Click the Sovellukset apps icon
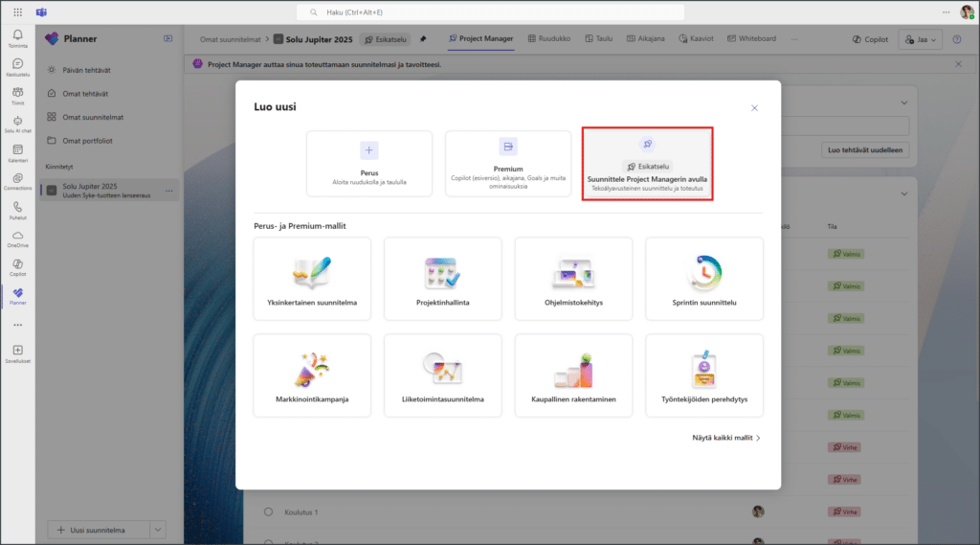Viewport: 980px width, 545px height. pos(17,353)
